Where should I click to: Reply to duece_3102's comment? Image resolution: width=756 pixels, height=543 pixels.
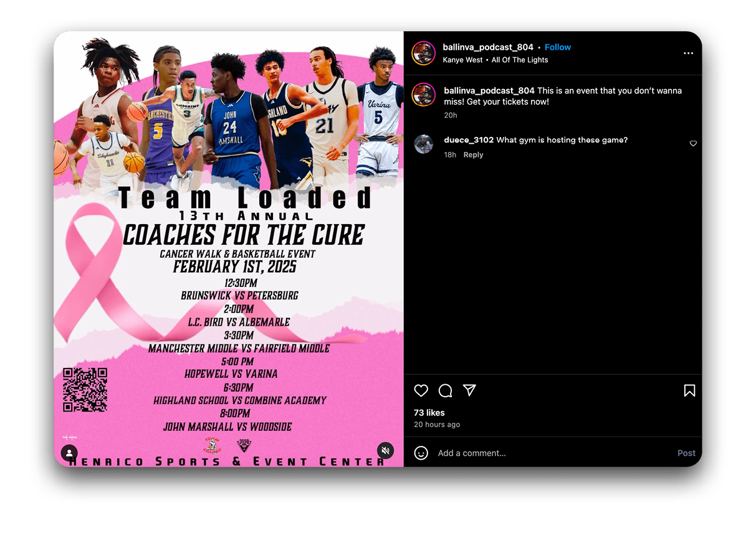473,155
